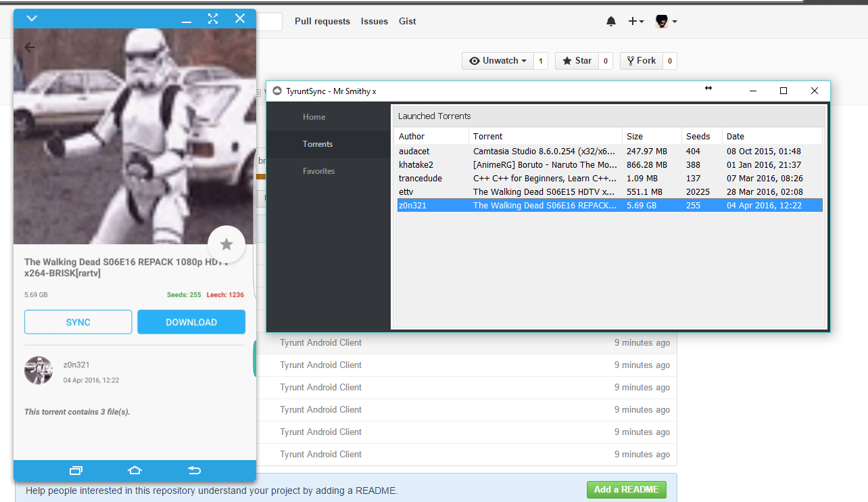The image size is (868, 502).
Task: Click Add a README button
Action: coord(627,490)
